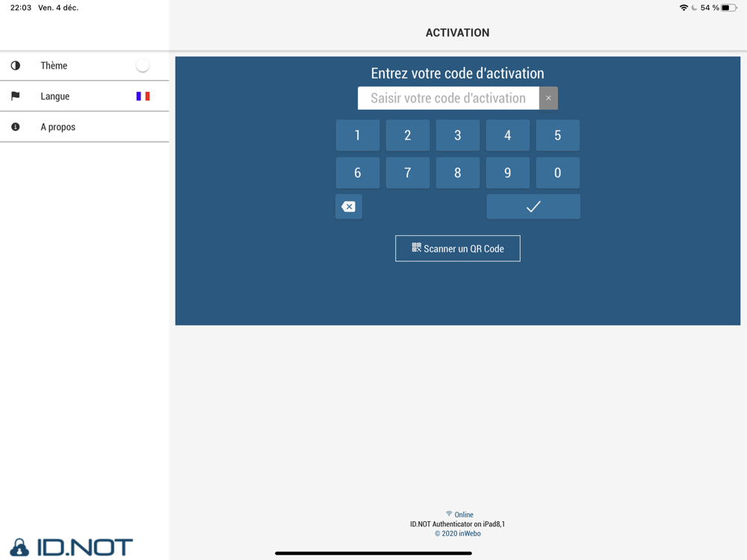Tap keypad digit 4
Screen dimensions: 747x560
(508, 135)
